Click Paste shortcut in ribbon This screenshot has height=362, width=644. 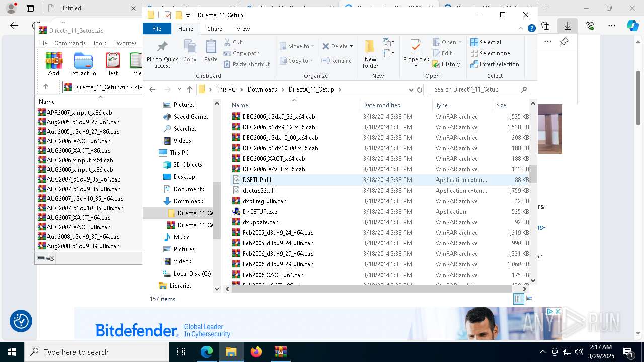click(x=247, y=64)
